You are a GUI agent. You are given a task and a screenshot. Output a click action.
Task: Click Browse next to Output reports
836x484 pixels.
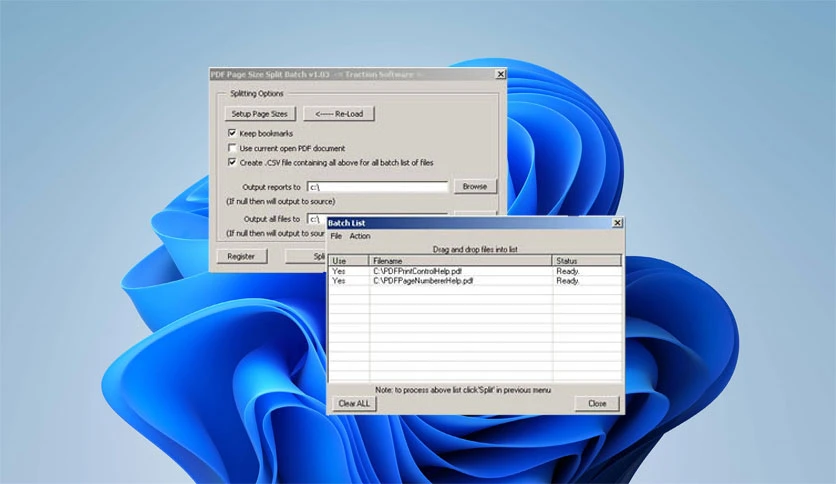coord(475,187)
